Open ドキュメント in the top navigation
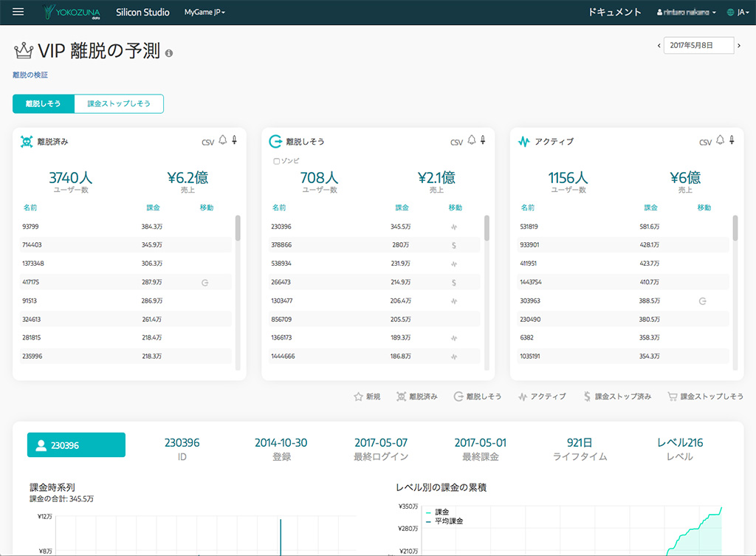756x556 pixels. point(614,13)
